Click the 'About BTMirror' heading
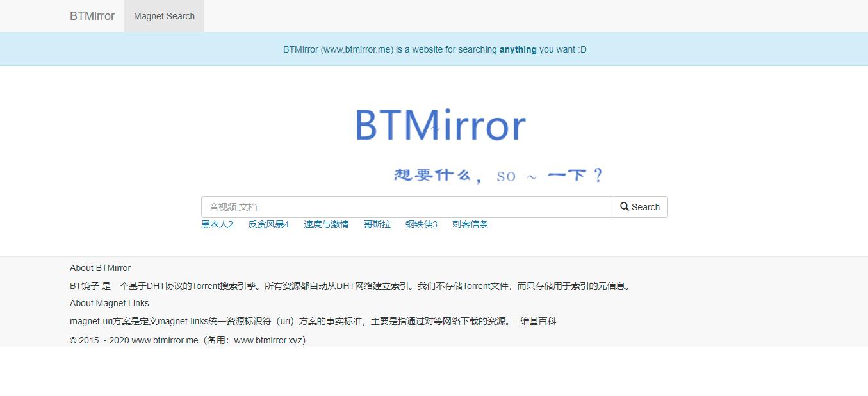Screen dimensions: 868x396 click(100, 268)
